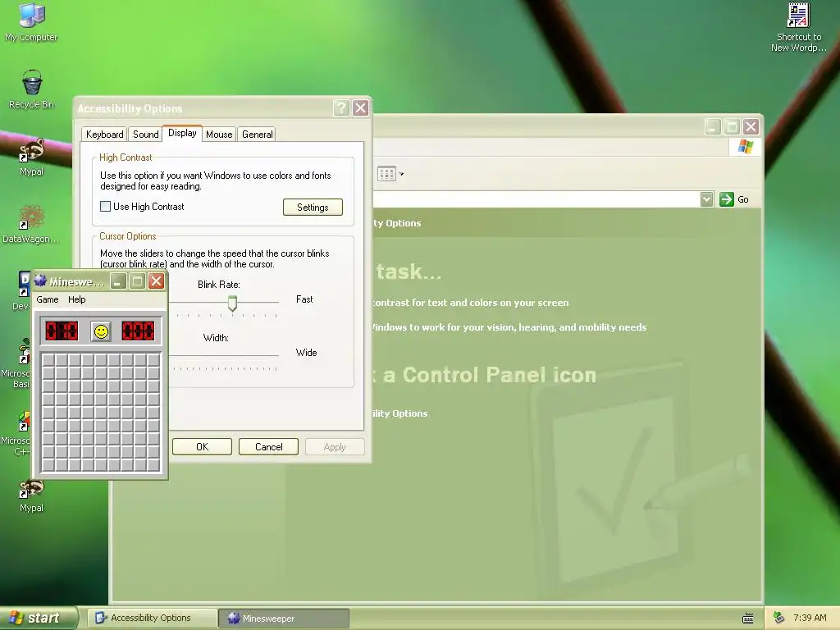The height and width of the screenshot is (630, 840).
Task: Open the Minesweeper Game menu
Action: [x=47, y=299]
